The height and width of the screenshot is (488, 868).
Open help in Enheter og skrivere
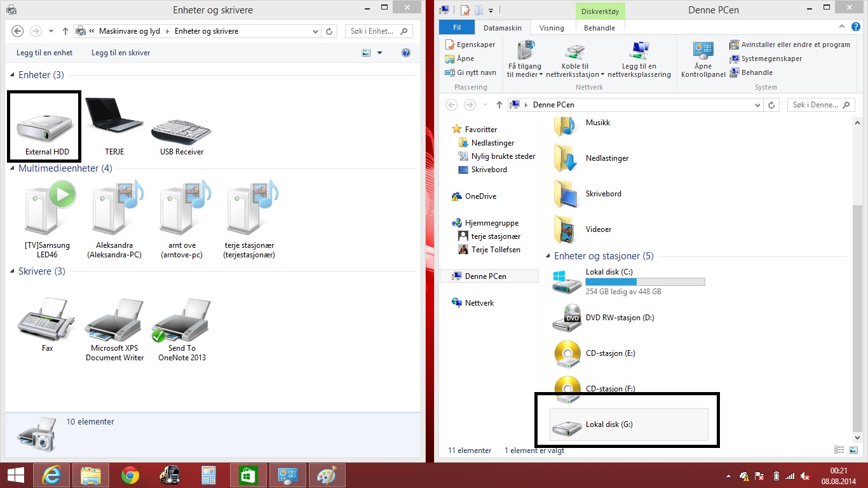click(x=406, y=53)
